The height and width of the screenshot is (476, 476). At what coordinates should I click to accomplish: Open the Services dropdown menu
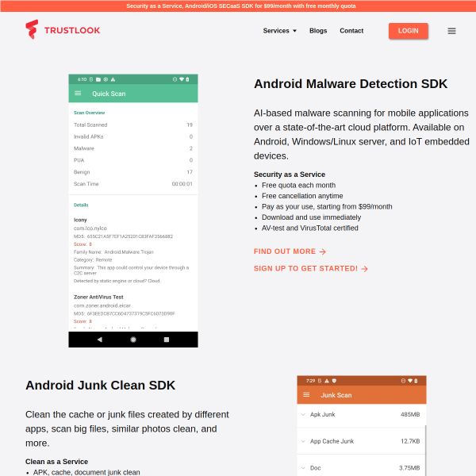pyautogui.click(x=279, y=31)
